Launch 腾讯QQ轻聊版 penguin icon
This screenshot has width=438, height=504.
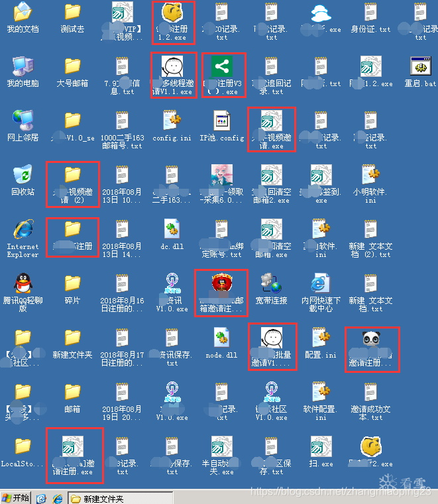pyautogui.click(x=23, y=293)
